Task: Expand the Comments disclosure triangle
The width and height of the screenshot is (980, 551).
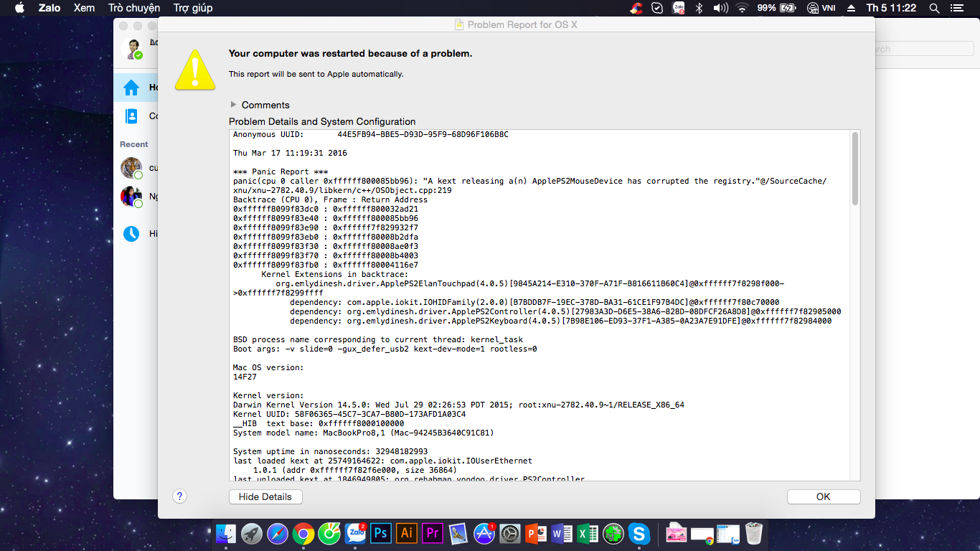Action: pos(233,105)
